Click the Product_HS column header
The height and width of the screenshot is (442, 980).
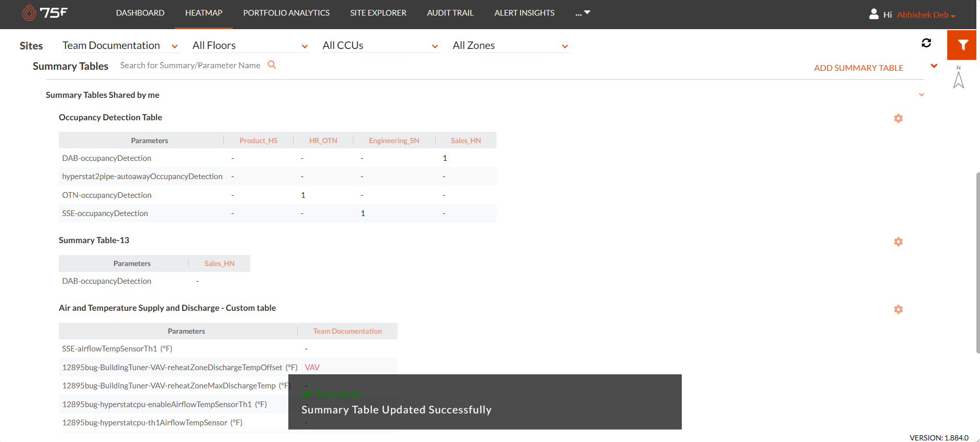[x=259, y=141]
